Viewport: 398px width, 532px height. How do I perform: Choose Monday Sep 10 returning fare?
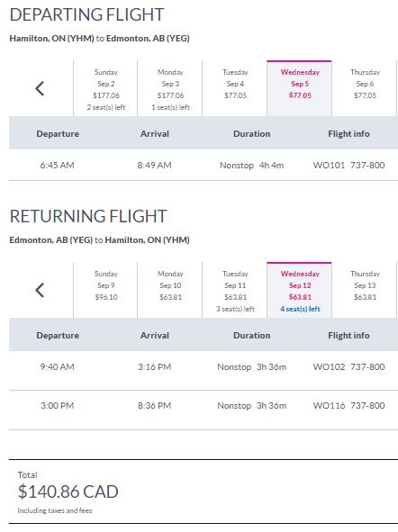(x=170, y=291)
